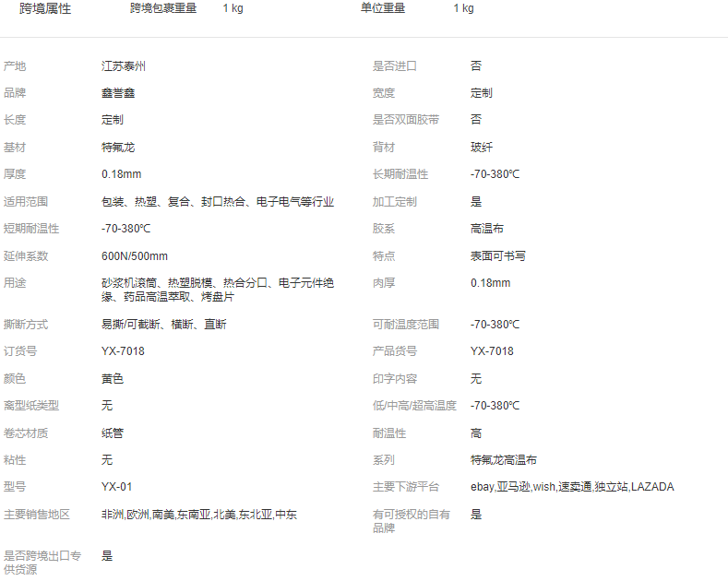The height and width of the screenshot is (581, 728).
Task: Click the 用途 attribute label
Action: click(x=15, y=282)
